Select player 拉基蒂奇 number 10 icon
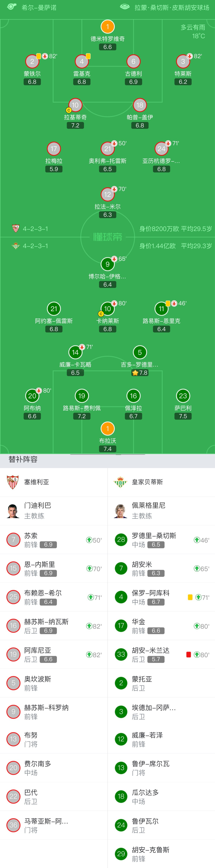The height and width of the screenshot is (868, 215). (75, 105)
